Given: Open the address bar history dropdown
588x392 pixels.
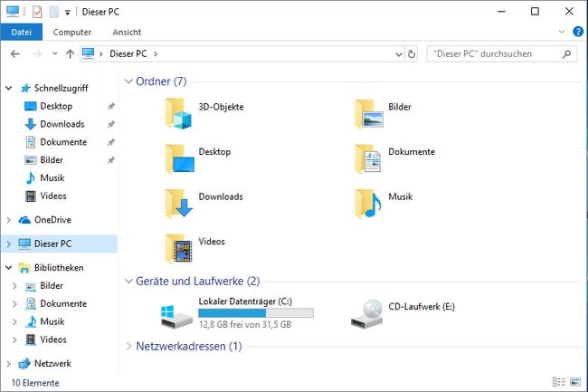Looking at the screenshot, I should point(399,54).
